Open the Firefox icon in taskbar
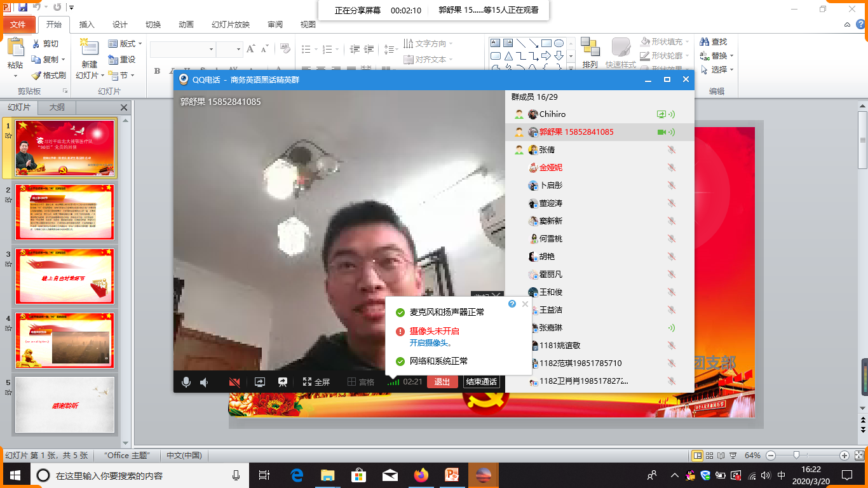The width and height of the screenshot is (868, 488). click(x=421, y=475)
